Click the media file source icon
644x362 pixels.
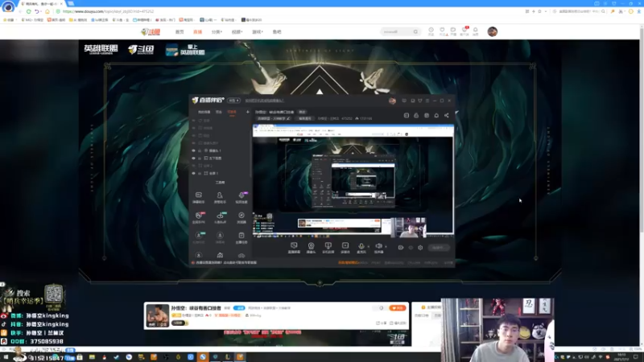pos(345,247)
